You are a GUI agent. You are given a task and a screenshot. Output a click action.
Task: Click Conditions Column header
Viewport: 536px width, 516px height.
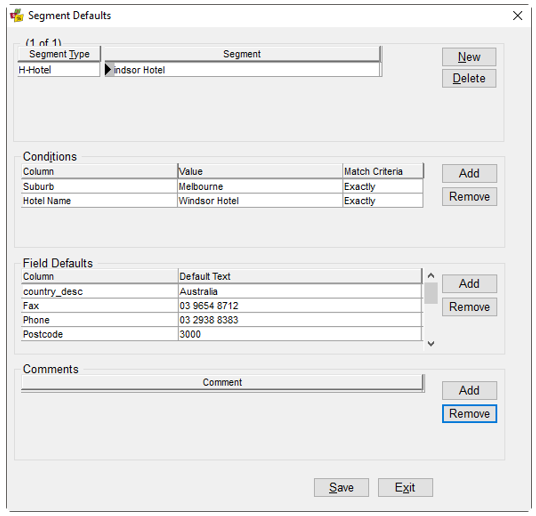click(x=99, y=171)
